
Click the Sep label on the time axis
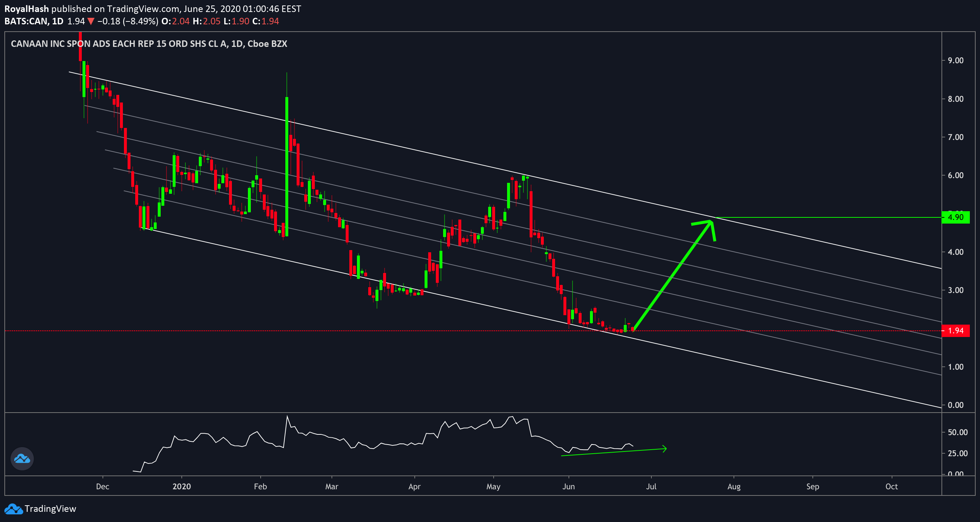tap(813, 487)
